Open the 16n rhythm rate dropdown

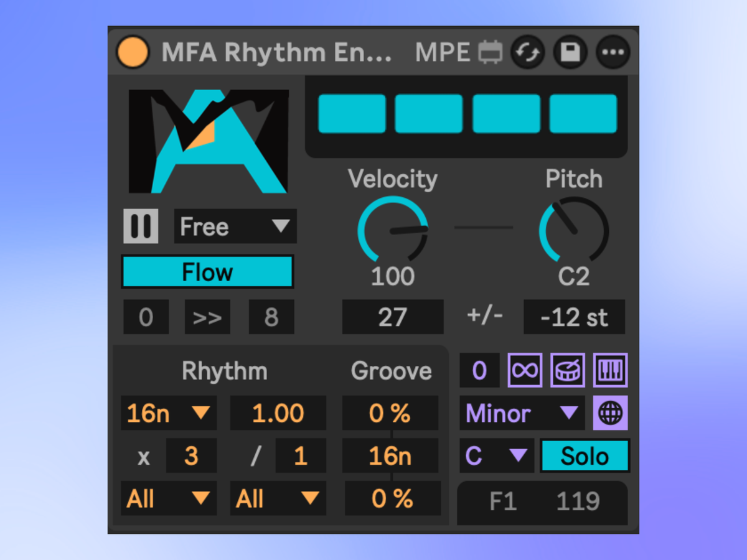tap(169, 413)
